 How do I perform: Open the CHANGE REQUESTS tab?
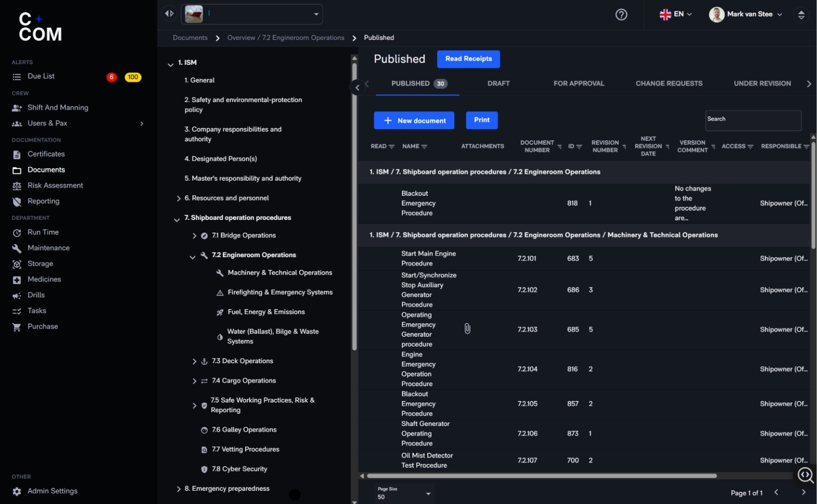[x=669, y=84]
